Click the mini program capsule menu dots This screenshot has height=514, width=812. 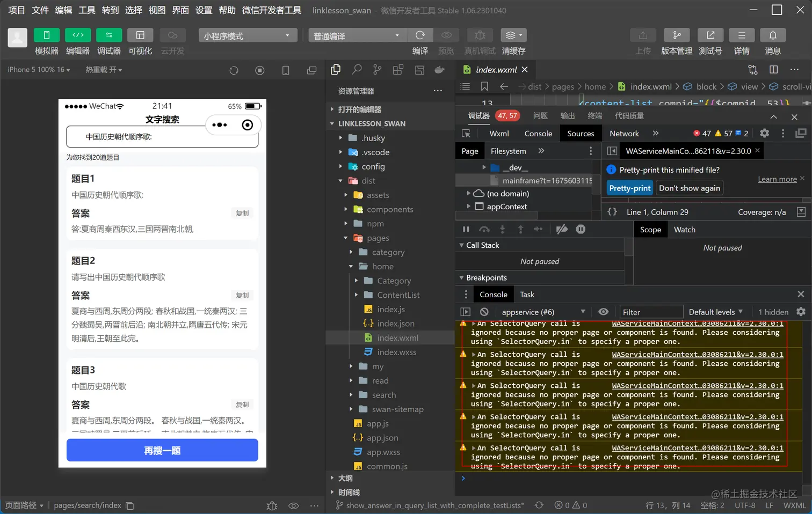pos(220,125)
